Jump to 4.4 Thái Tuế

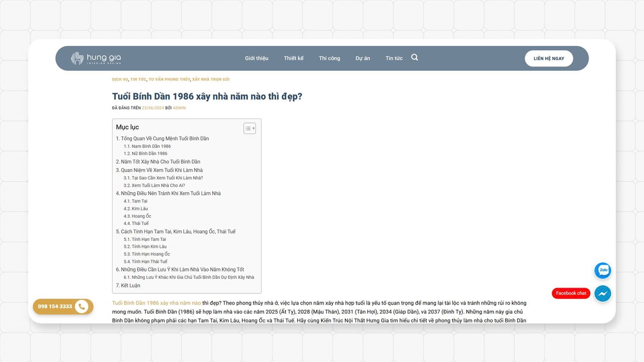coord(136,224)
